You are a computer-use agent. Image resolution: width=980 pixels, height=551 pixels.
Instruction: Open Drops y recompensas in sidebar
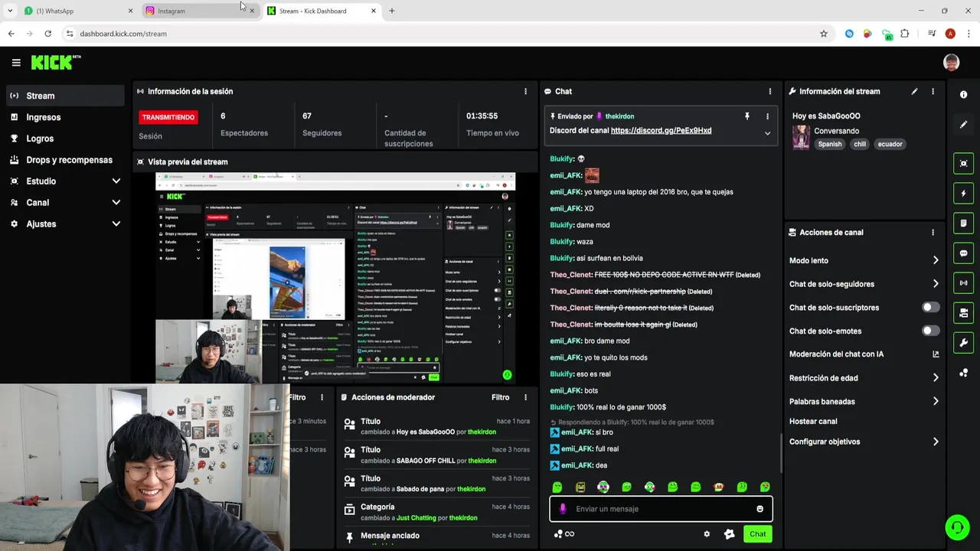tap(65, 160)
